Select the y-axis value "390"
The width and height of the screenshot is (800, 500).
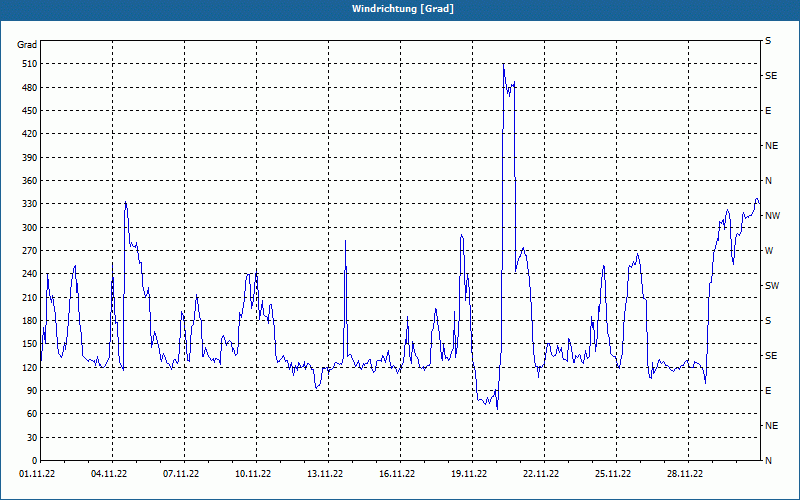pyautogui.click(x=30, y=158)
